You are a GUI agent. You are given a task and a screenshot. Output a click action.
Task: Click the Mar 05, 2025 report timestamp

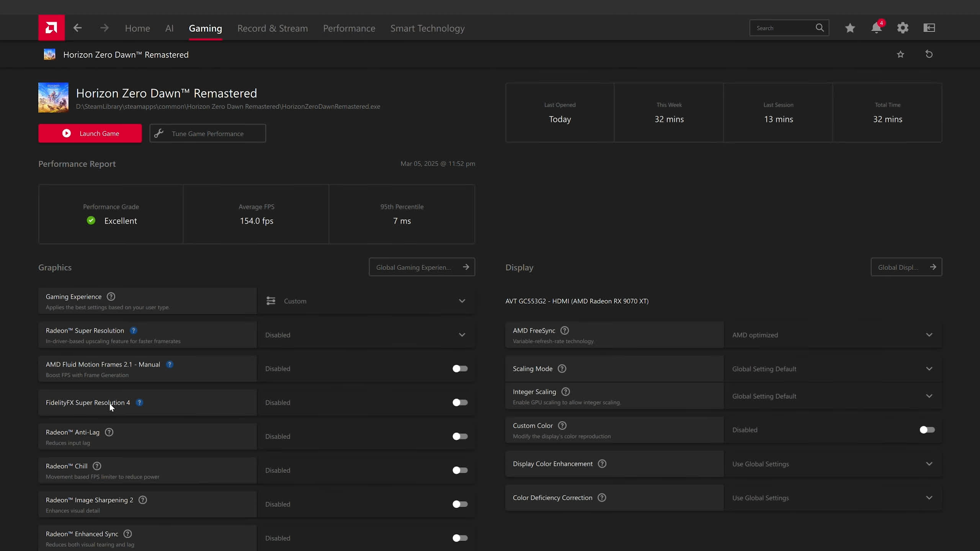coord(438,163)
